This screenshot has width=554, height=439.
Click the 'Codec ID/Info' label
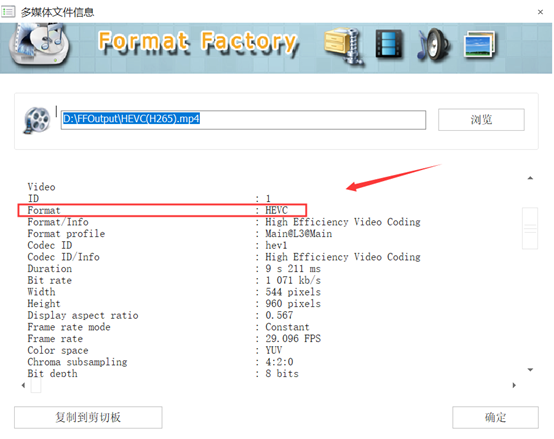point(64,257)
